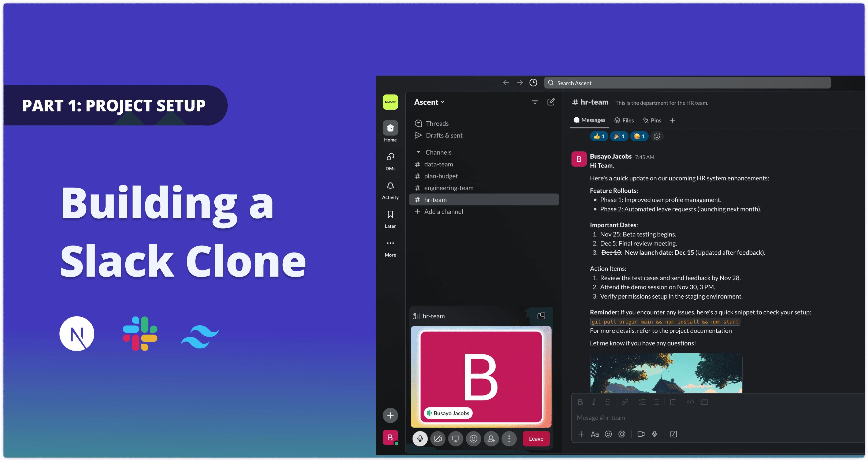Open the landscape image attachment
This screenshot has width=868, height=461.
pos(666,373)
